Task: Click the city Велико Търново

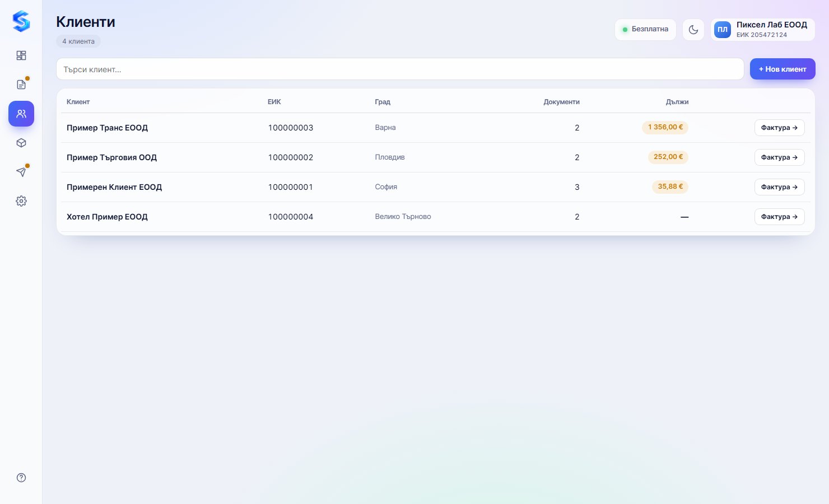Action: click(403, 216)
